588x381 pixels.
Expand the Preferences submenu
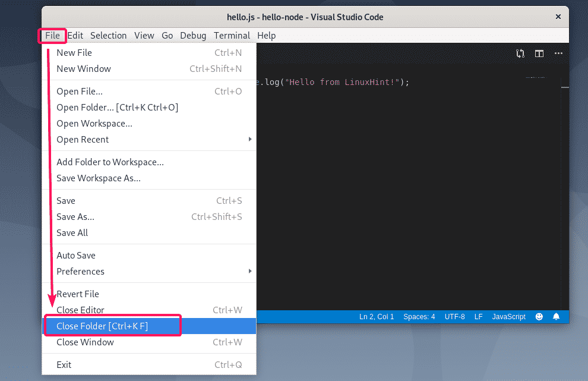149,272
